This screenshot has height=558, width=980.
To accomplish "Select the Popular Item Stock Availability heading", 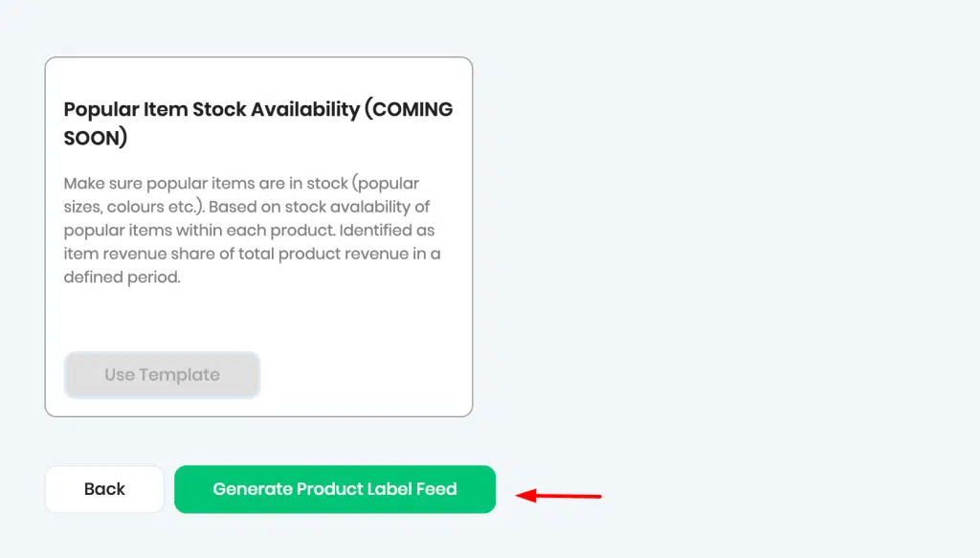I will (258, 123).
